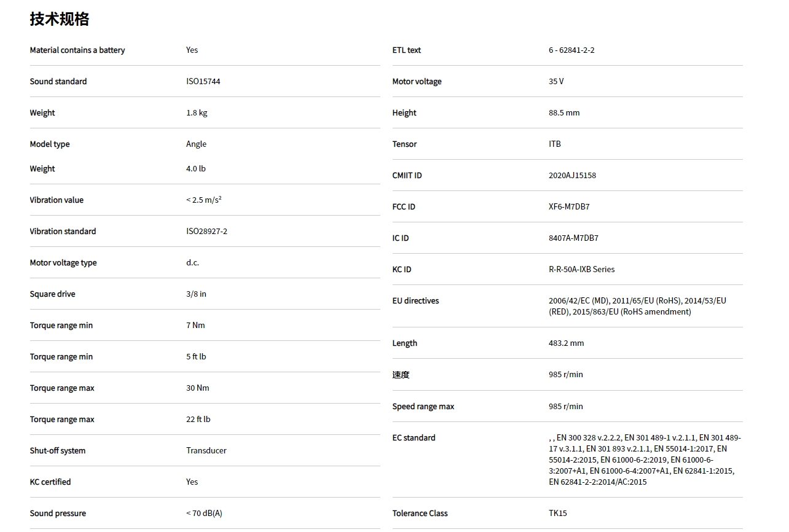Click the TK15 tolerance class value

tap(558, 513)
